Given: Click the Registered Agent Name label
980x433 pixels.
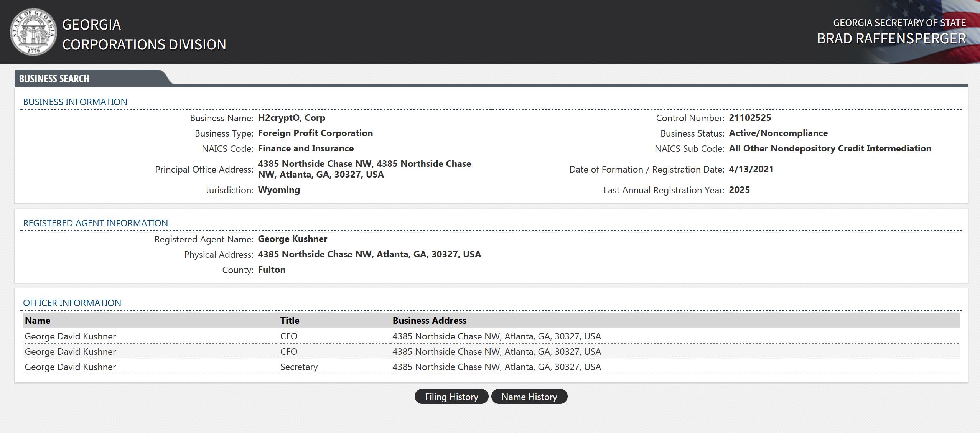Looking at the screenshot, I should pos(204,239).
